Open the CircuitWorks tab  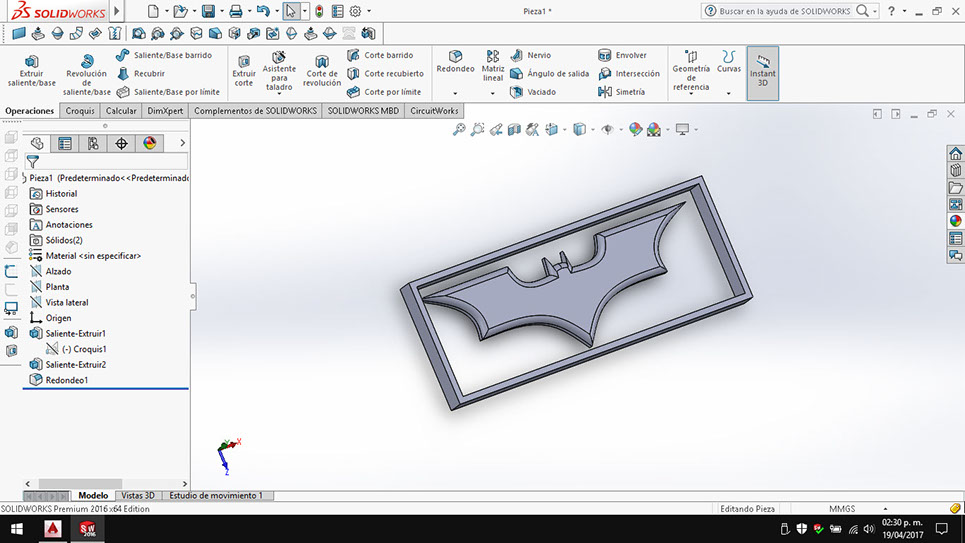click(x=434, y=111)
